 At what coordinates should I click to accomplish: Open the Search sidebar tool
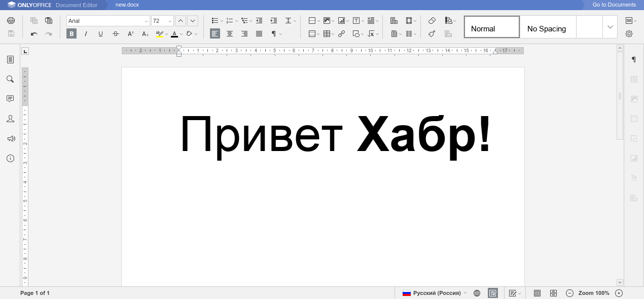coord(10,79)
